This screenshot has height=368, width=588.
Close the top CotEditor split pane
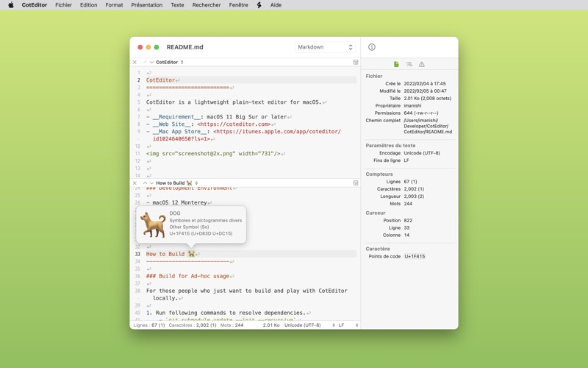point(135,63)
